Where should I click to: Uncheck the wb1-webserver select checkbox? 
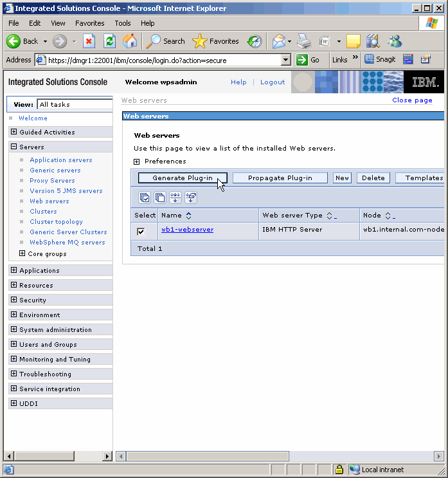pyautogui.click(x=141, y=231)
